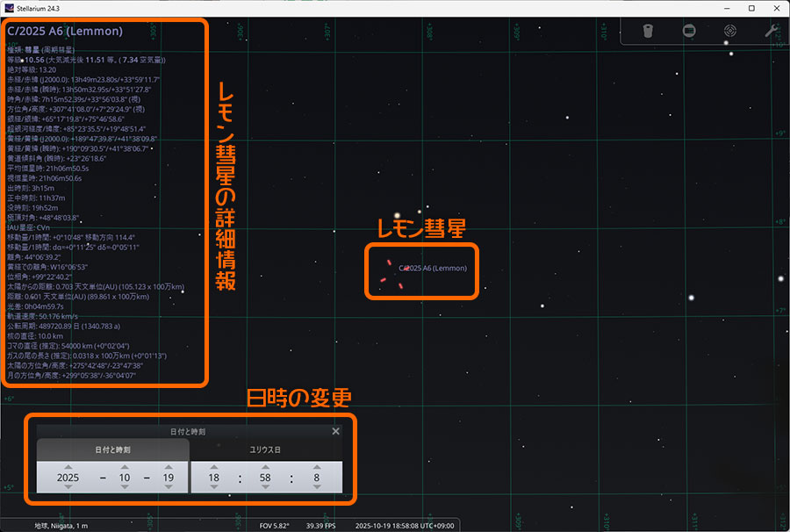Close the 日付と時刻 dialog
790x532 pixels.
(335, 431)
